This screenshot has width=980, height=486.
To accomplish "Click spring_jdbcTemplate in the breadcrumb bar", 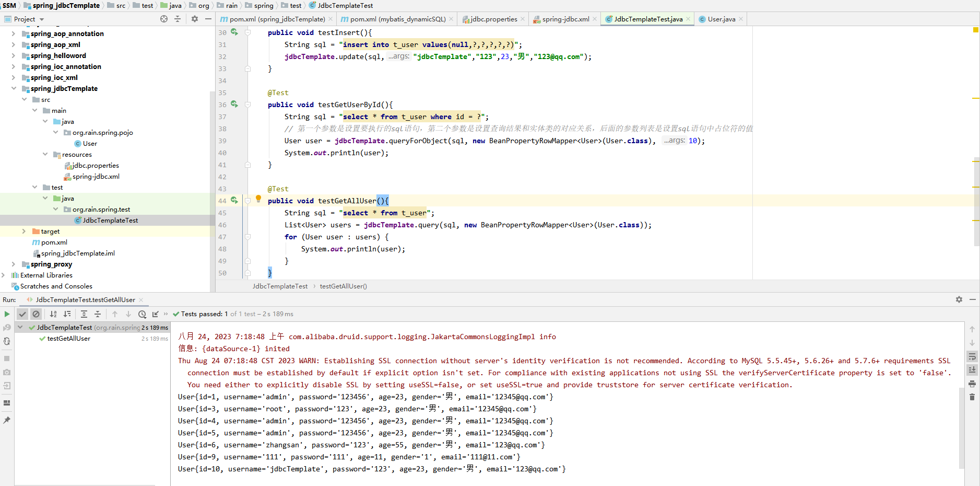I will (66, 5).
